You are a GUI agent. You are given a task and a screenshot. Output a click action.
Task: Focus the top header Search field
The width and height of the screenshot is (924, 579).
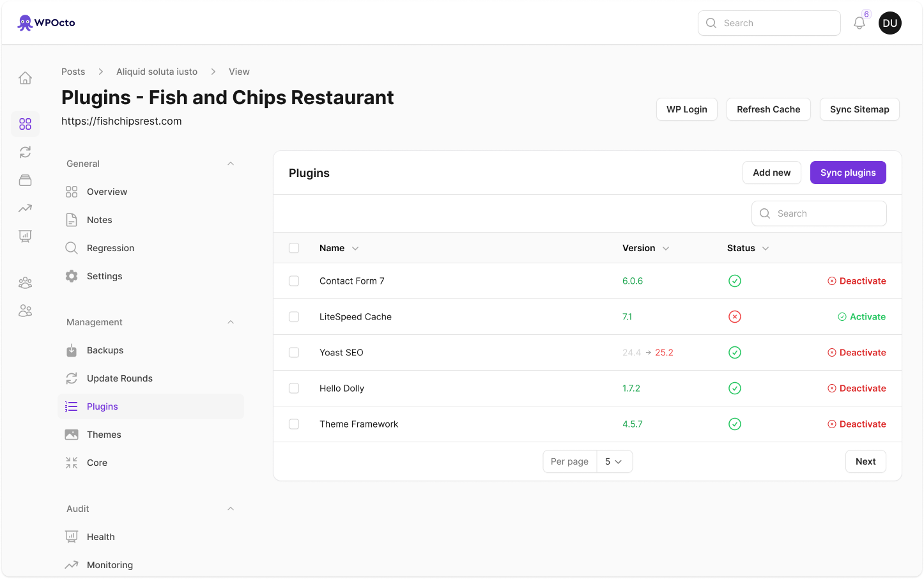(769, 23)
